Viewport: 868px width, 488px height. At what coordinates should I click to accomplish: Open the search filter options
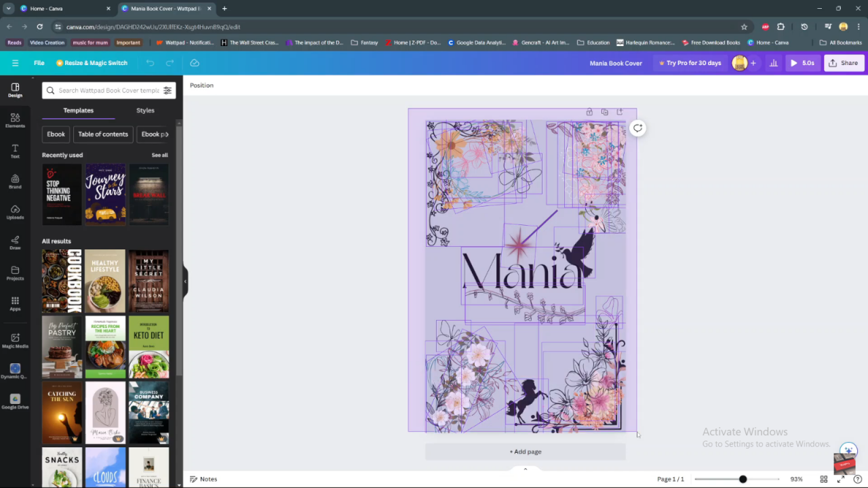(x=167, y=90)
